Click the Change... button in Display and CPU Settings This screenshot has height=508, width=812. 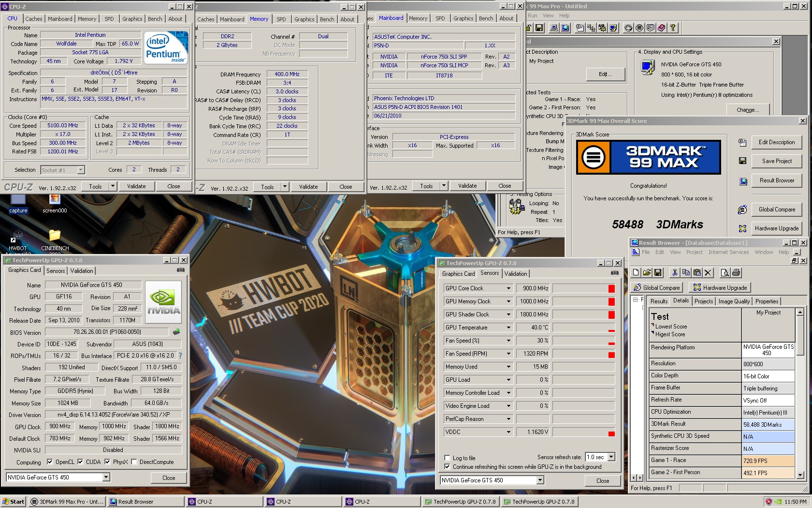748,110
